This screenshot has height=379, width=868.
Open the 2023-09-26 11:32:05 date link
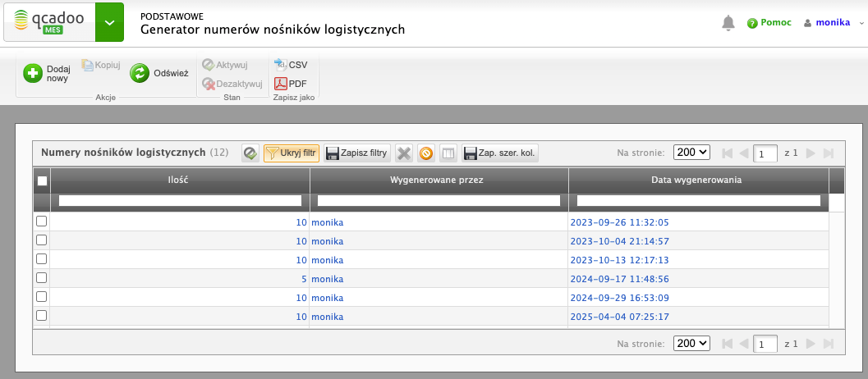pos(619,222)
